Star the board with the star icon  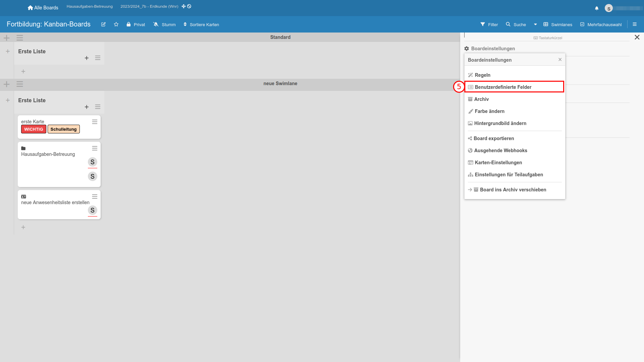point(116,24)
